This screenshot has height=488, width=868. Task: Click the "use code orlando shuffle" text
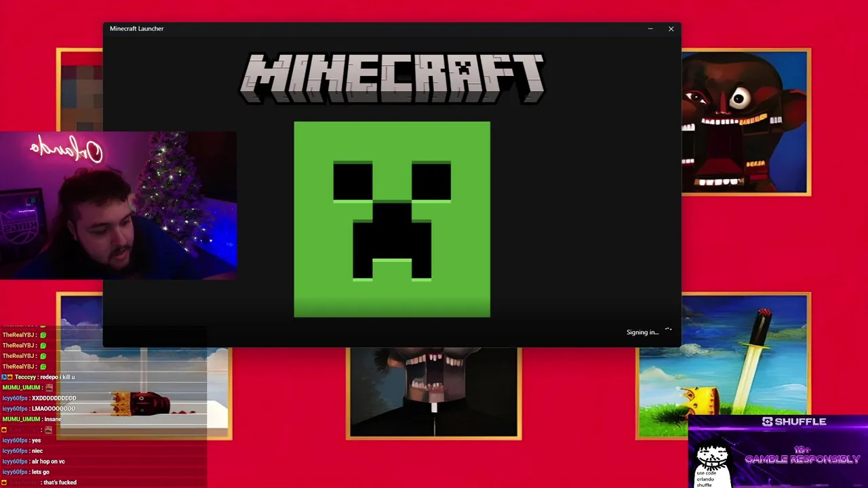705,479
